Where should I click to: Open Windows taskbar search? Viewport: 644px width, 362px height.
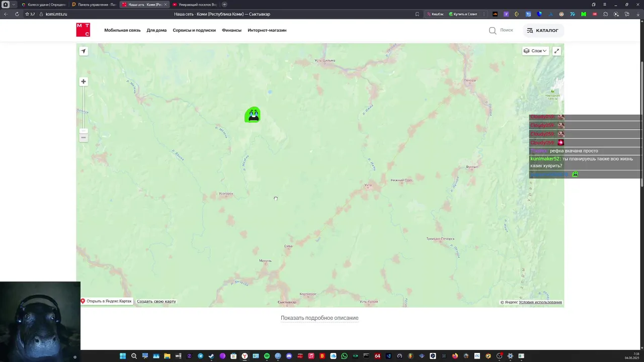[134, 356]
